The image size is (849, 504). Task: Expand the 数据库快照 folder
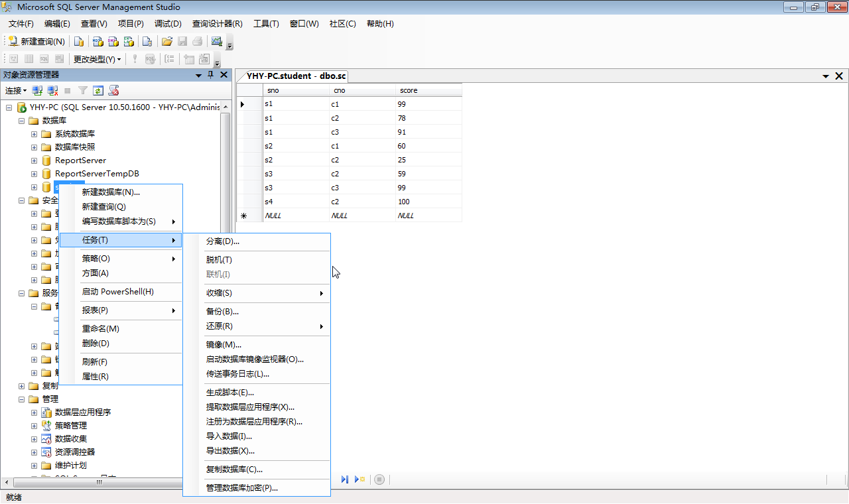34,147
